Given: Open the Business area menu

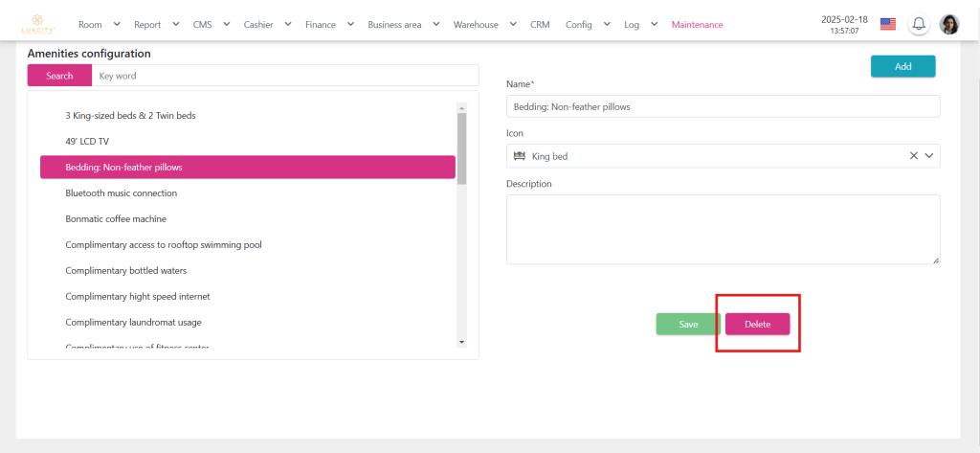Looking at the screenshot, I should point(403,25).
